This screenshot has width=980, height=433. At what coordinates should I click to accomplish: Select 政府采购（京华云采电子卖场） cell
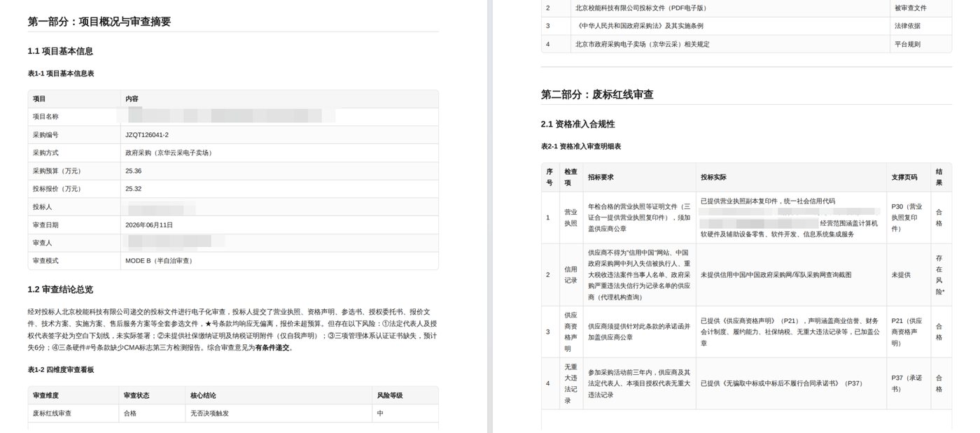[169, 152]
